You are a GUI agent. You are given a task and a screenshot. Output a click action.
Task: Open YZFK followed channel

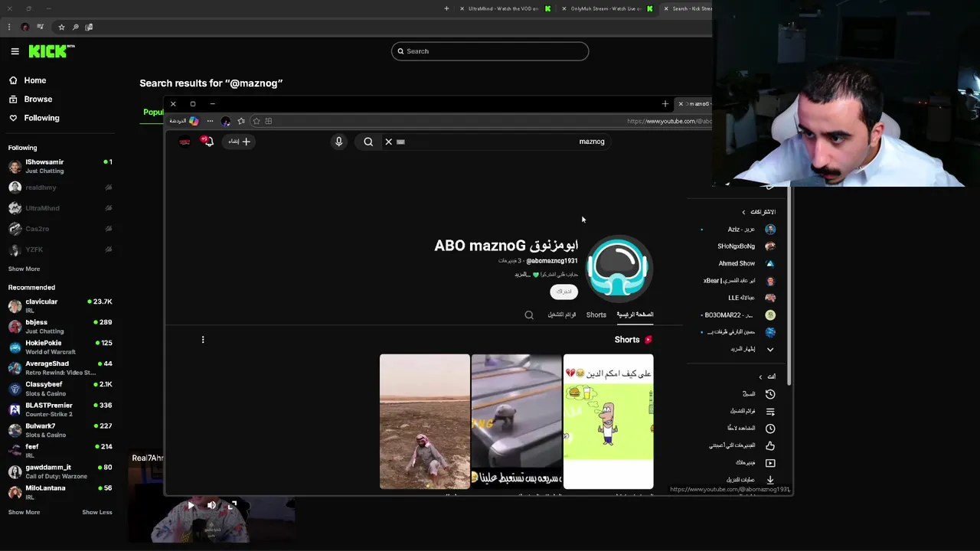[x=60, y=249]
